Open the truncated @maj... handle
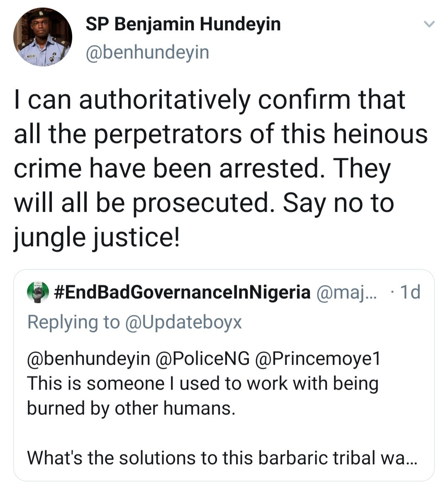The width and height of the screenshot is (448, 485). click(x=346, y=292)
